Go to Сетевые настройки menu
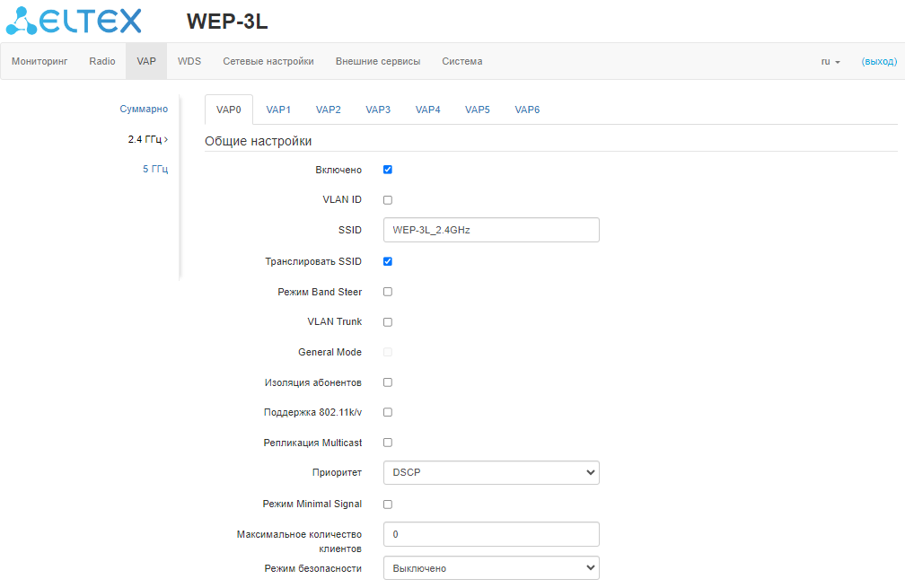905x588 pixels. point(268,62)
